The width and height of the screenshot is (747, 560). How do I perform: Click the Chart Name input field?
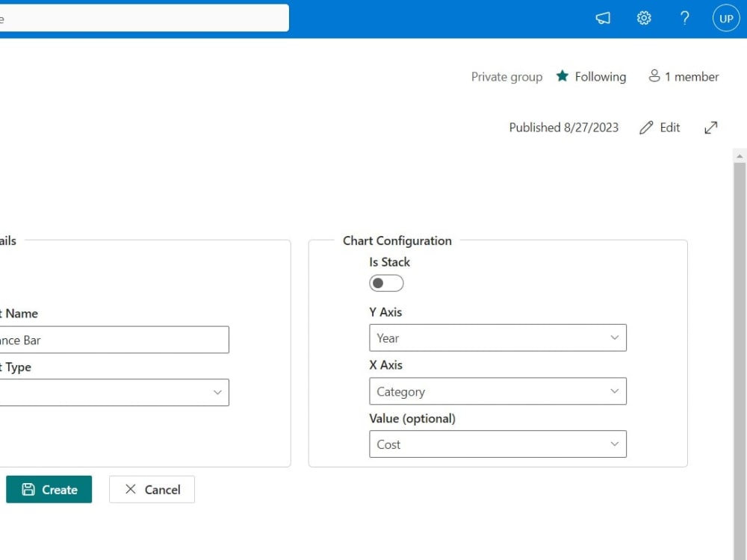(112, 339)
